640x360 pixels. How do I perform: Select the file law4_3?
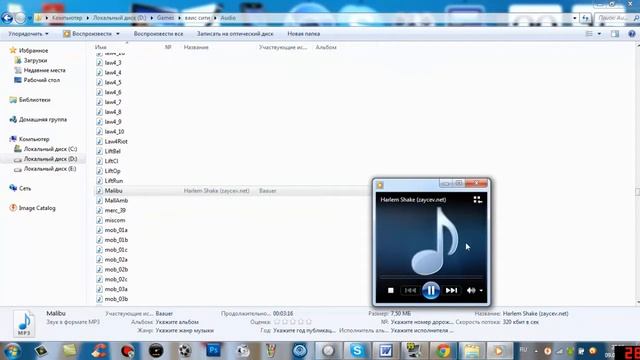[x=113, y=63]
